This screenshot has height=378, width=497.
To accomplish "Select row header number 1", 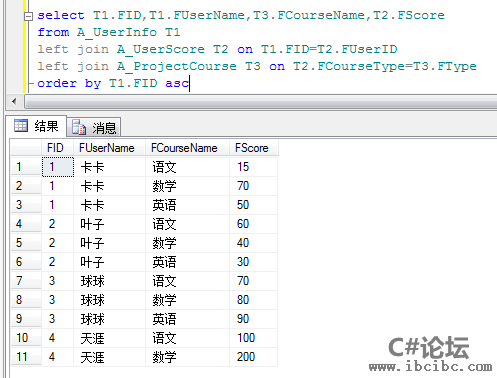I will (x=26, y=167).
